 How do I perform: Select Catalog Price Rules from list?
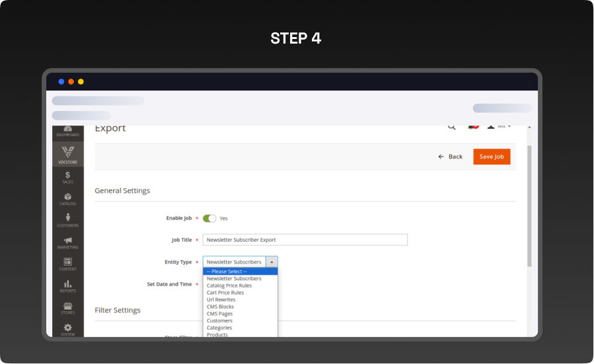click(229, 285)
